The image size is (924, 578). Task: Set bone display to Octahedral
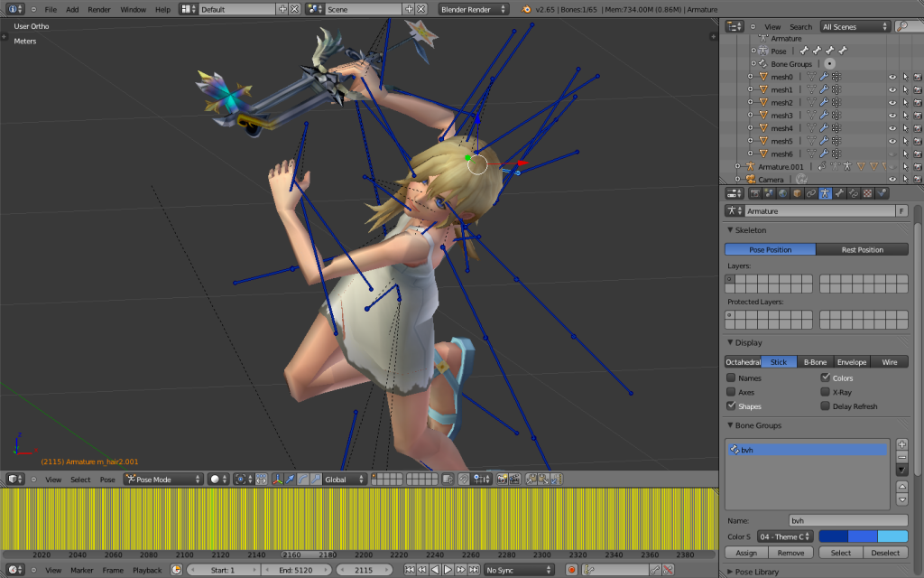[743, 362]
